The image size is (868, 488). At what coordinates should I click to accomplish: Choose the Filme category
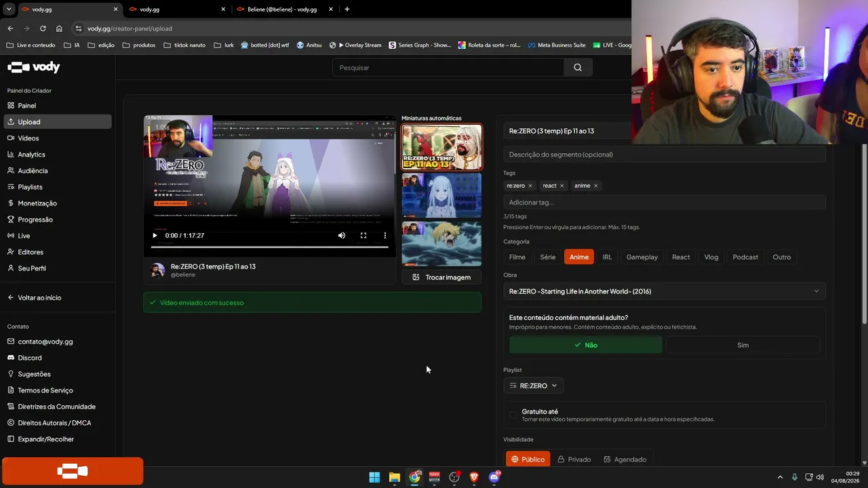(517, 257)
